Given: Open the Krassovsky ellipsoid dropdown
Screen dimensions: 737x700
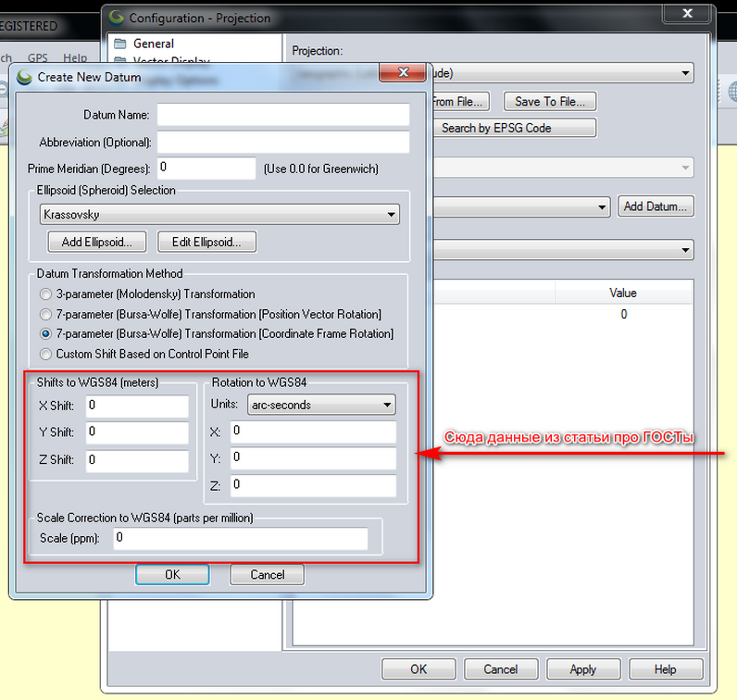Looking at the screenshot, I should 220,215.
